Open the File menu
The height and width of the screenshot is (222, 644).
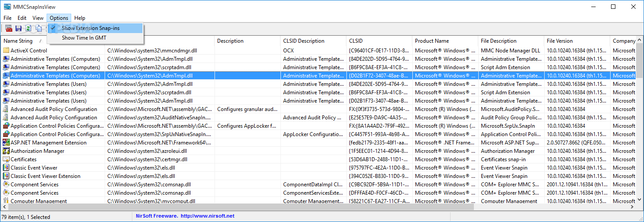tap(7, 18)
